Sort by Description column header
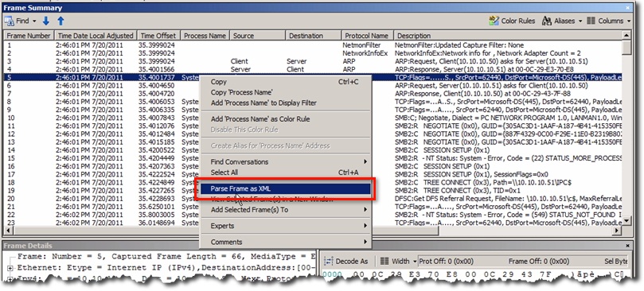 (x=508, y=36)
